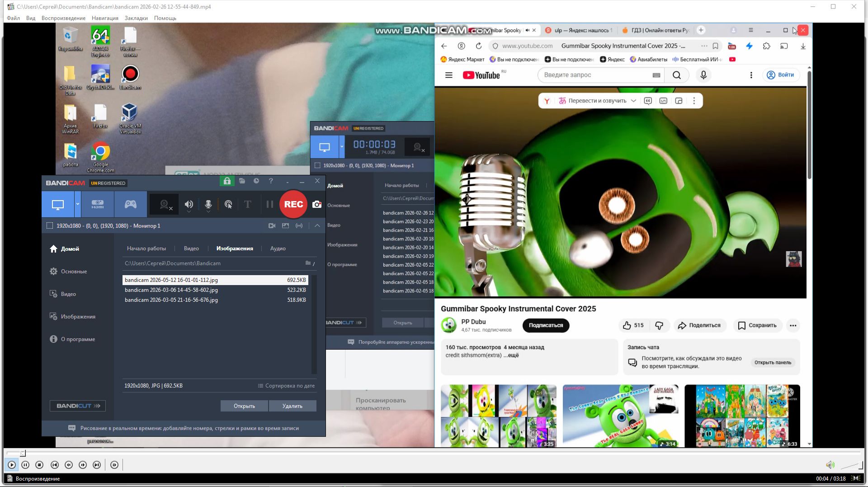Expand the video description with ...ещё
868x487 pixels.
pyautogui.click(x=511, y=355)
